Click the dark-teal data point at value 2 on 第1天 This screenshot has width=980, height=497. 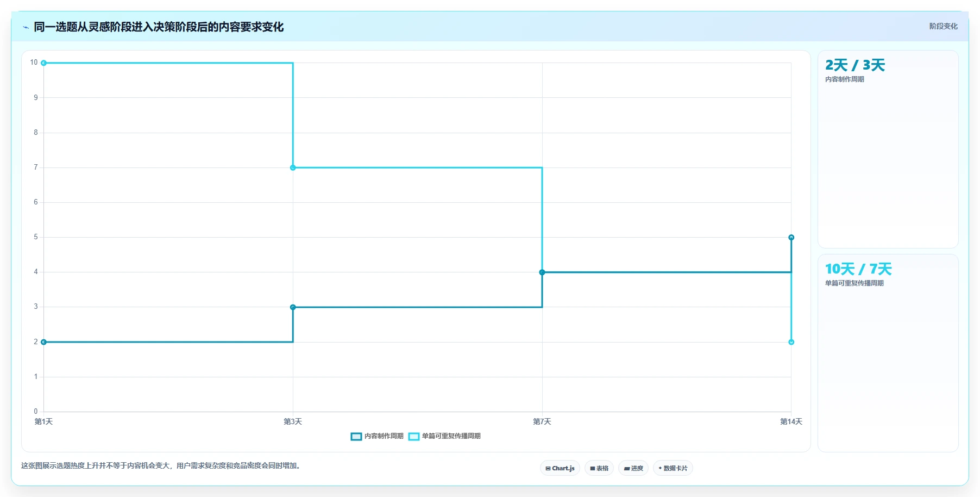[x=44, y=342]
